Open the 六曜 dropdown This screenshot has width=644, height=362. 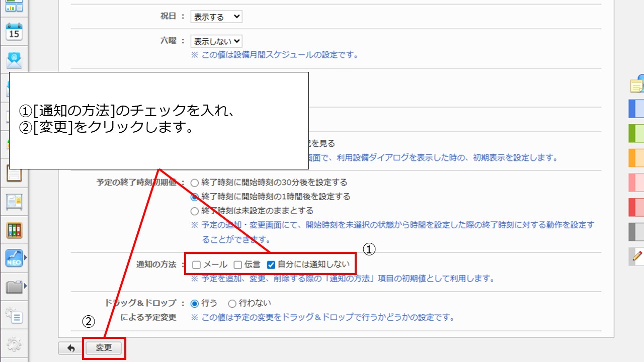point(216,41)
